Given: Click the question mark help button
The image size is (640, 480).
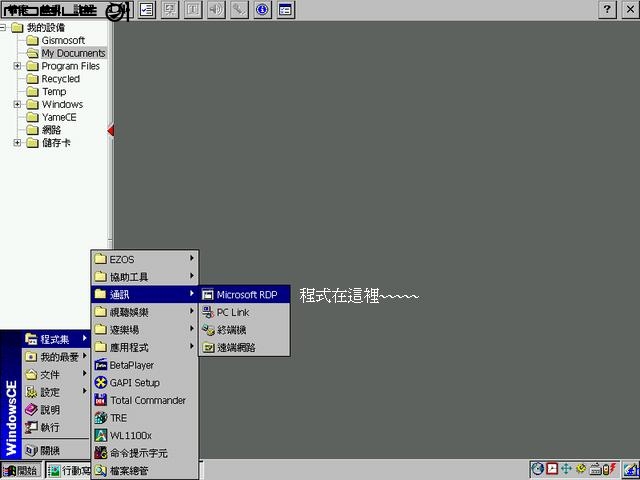Looking at the screenshot, I should click(607, 9).
